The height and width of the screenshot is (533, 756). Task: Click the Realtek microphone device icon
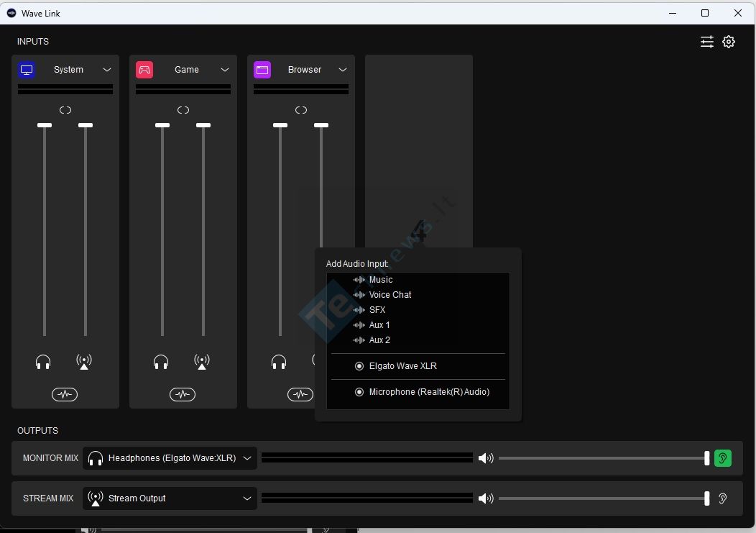(359, 392)
